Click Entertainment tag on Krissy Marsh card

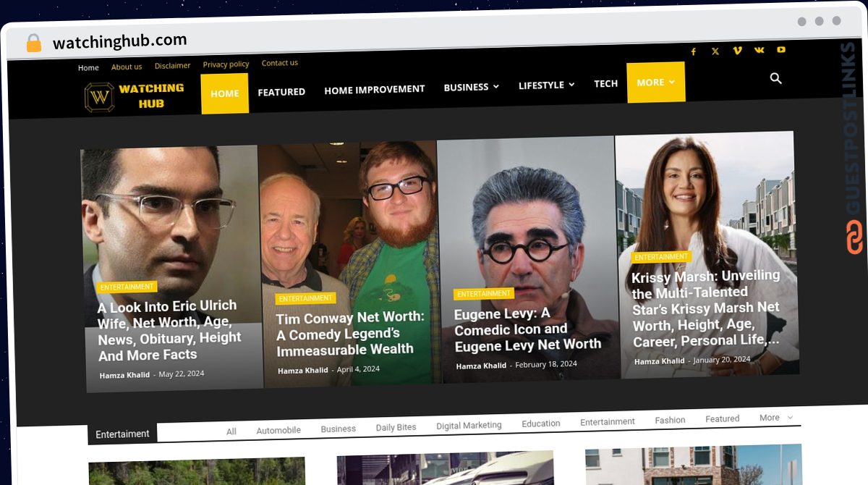pos(661,257)
